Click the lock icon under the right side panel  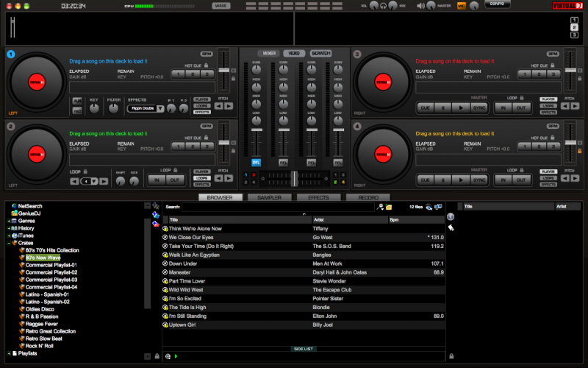tap(451, 356)
